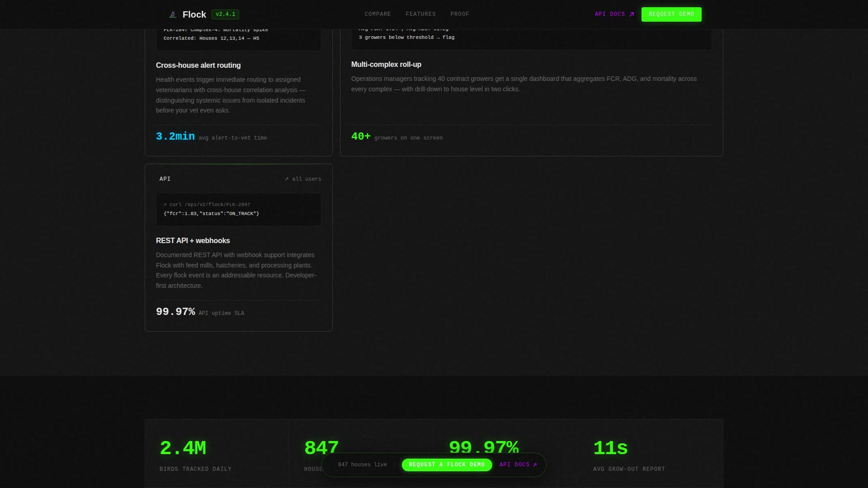Open the Compare nav item

(x=378, y=14)
